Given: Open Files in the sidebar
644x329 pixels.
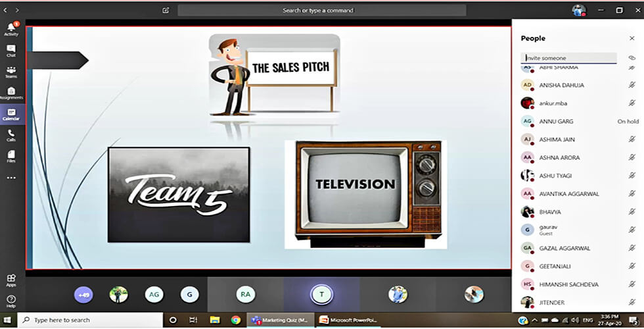Looking at the screenshot, I should pyautogui.click(x=11, y=156).
